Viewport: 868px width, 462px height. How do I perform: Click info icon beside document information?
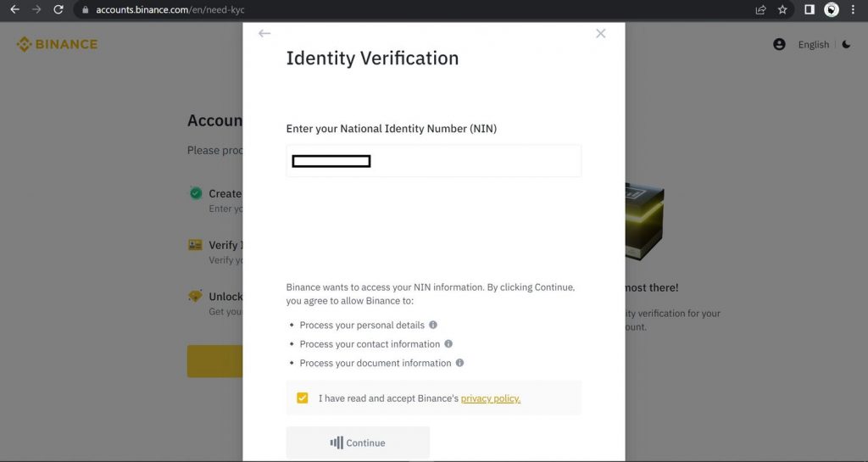pos(459,363)
